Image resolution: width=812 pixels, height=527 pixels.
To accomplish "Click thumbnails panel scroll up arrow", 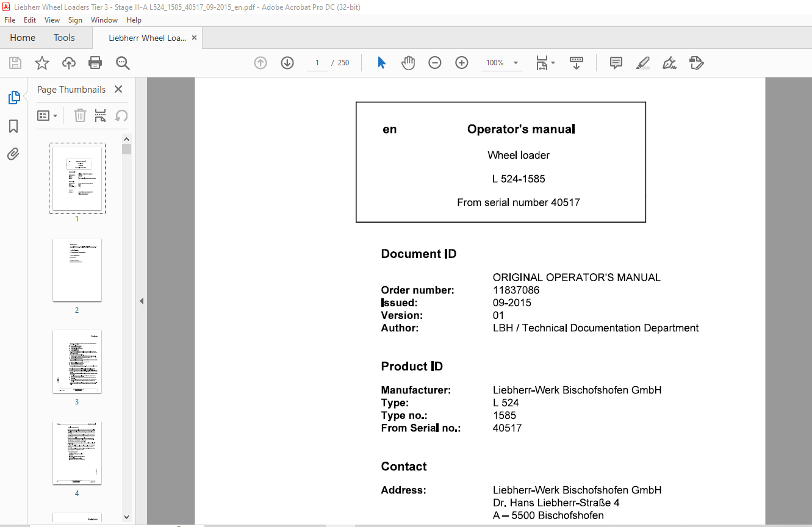I will 126,138.
